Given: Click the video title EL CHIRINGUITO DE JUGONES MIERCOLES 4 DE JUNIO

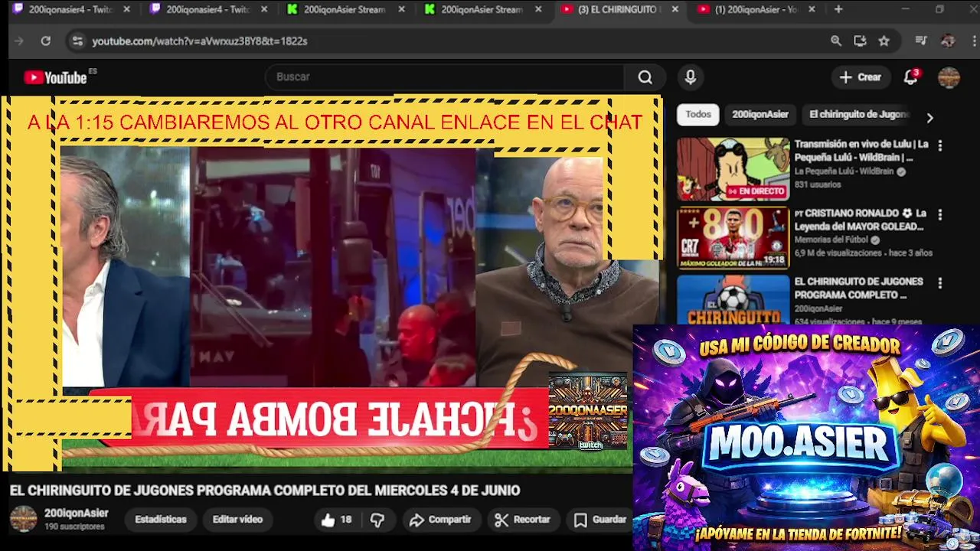Looking at the screenshot, I should (265, 491).
